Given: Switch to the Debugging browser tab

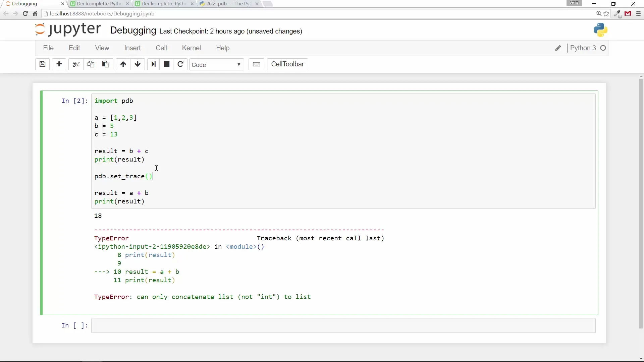Looking at the screenshot, I should pyautogui.click(x=34, y=4).
